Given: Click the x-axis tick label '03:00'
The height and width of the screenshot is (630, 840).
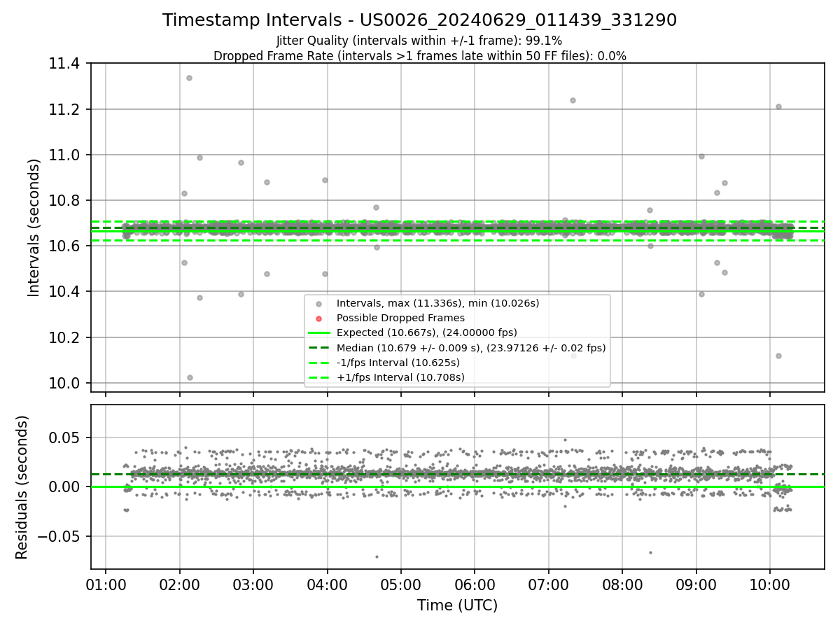Looking at the screenshot, I should pos(253,585).
